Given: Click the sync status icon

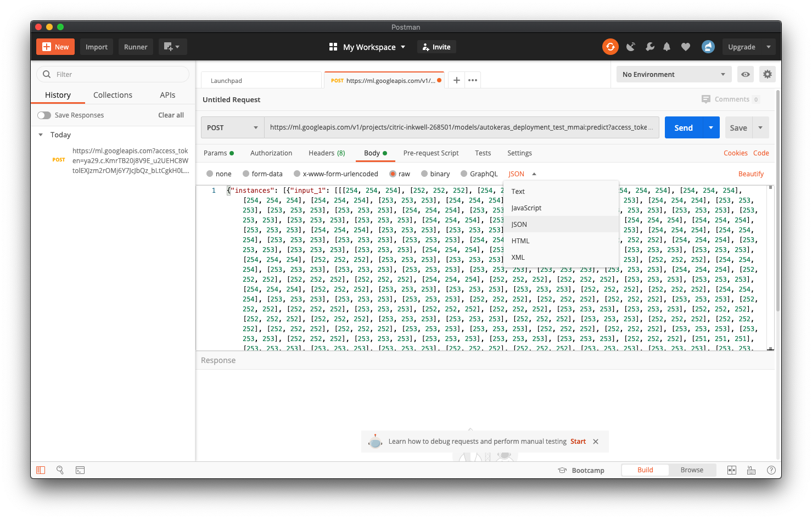Looking at the screenshot, I should [610, 47].
